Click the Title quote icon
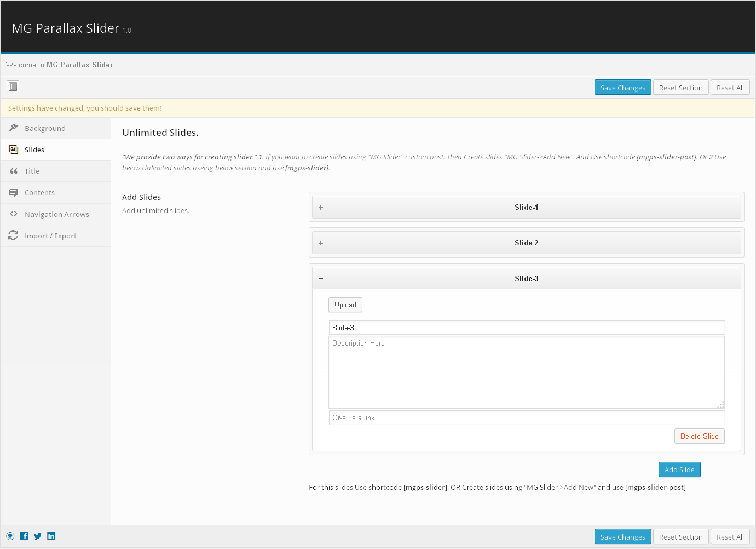This screenshot has height=549, width=756. [x=14, y=171]
